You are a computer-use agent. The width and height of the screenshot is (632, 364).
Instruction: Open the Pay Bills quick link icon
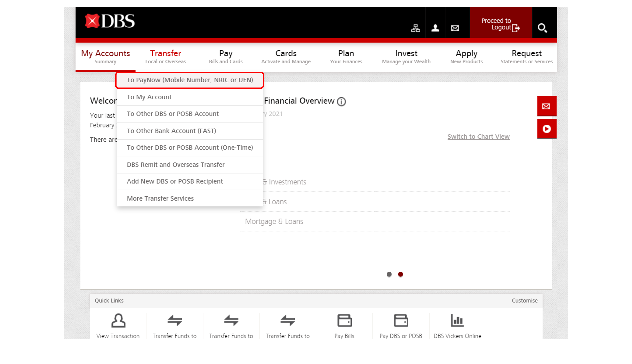tap(344, 320)
